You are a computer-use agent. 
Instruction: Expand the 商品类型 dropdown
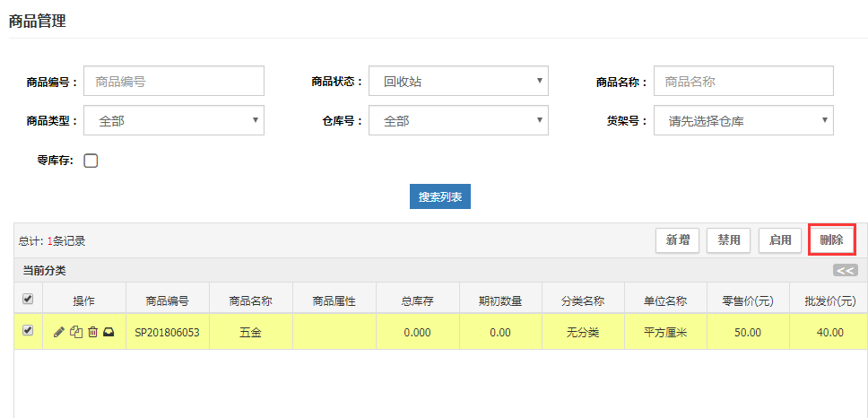(x=174, y=120)
